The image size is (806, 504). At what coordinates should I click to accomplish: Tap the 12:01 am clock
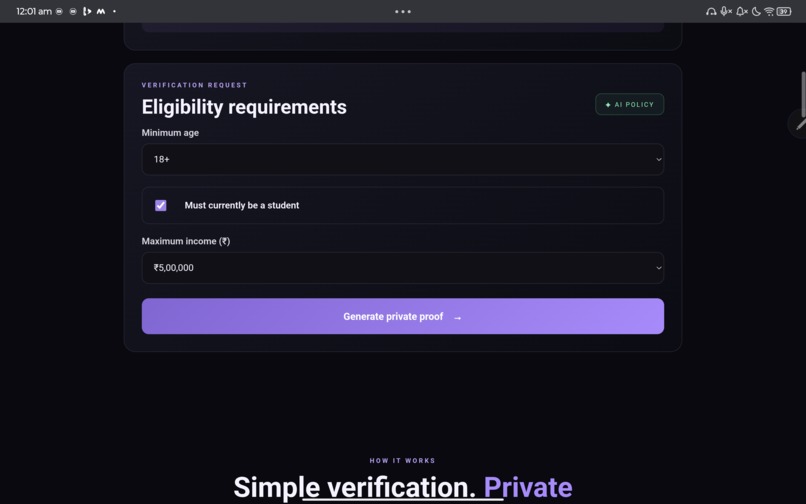[x=34, y=11]
